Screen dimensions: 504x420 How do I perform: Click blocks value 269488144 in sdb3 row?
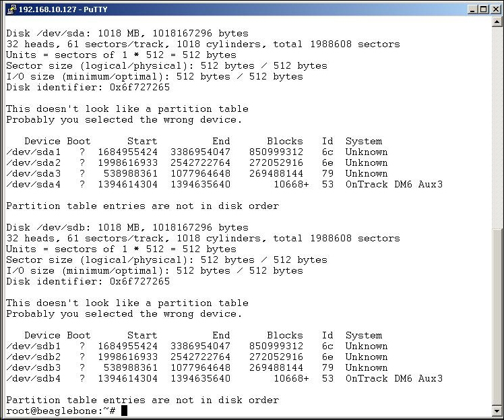276,368
